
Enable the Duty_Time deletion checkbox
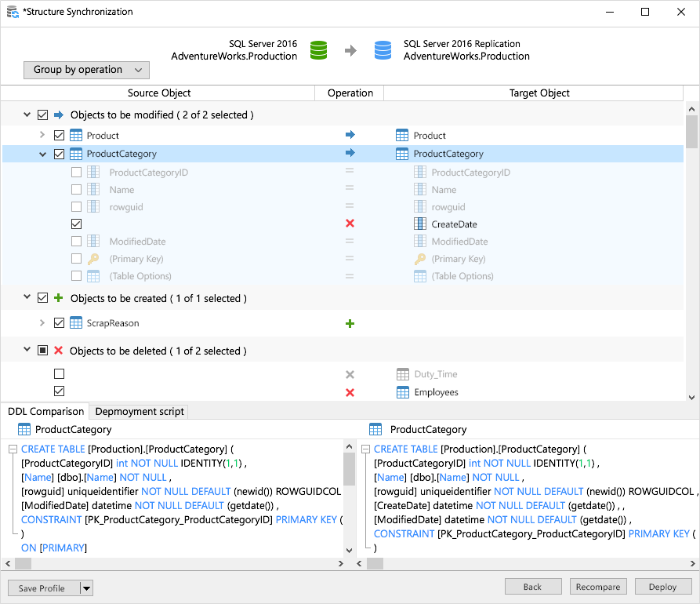tap(60, 374)
